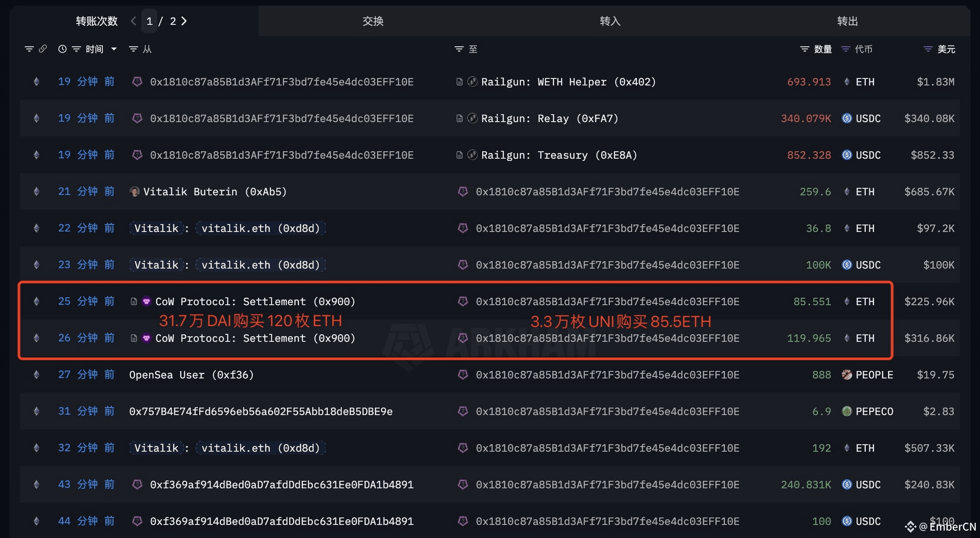Filter by the 数量 amount column
This screenshot has height=538, width=980.
pos(805,49)
